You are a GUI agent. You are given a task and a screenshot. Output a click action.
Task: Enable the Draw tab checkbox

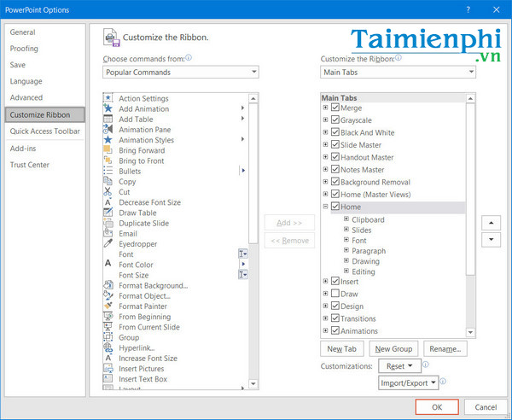coord(335,294)
